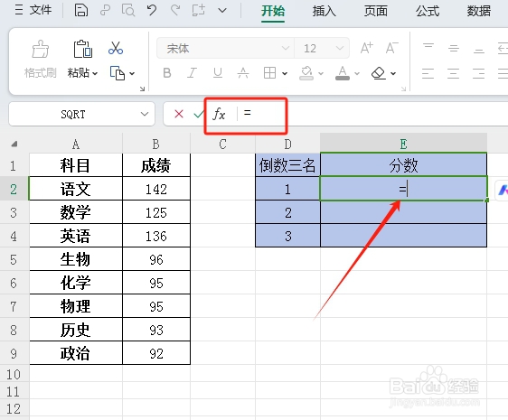Image resolution: width=508 pixels, height=420 pixels.
Task: Click clipboard group dialog launcher arrow
Action: [142, 89]
